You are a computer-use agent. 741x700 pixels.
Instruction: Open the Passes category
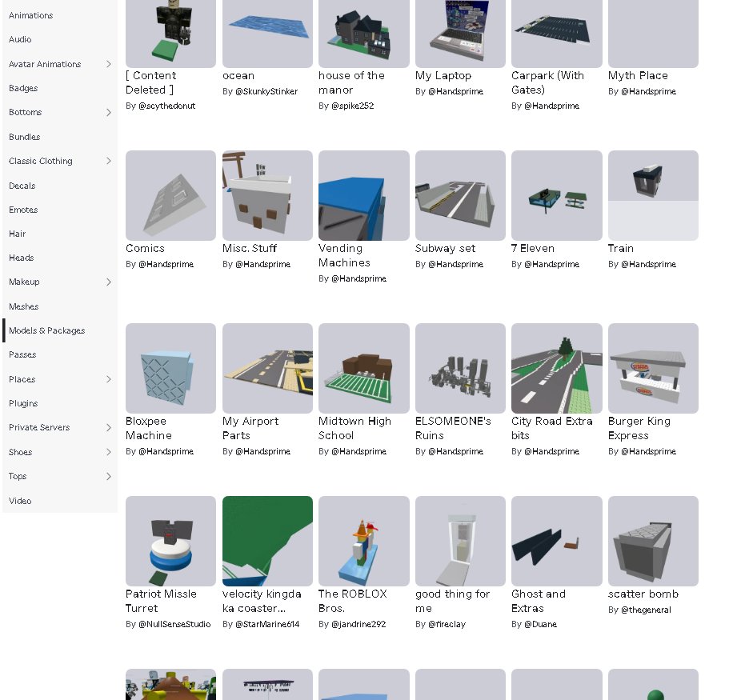(x=22, y=354)
